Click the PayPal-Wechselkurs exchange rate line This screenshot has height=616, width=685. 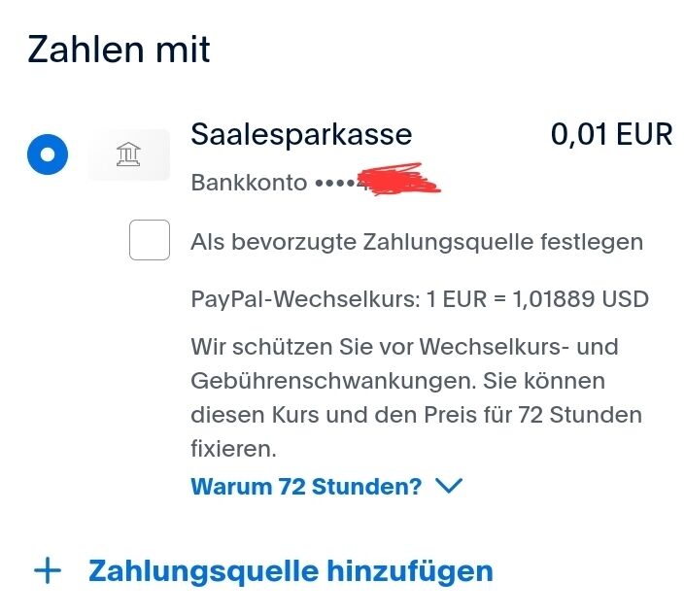pos(420,299)
